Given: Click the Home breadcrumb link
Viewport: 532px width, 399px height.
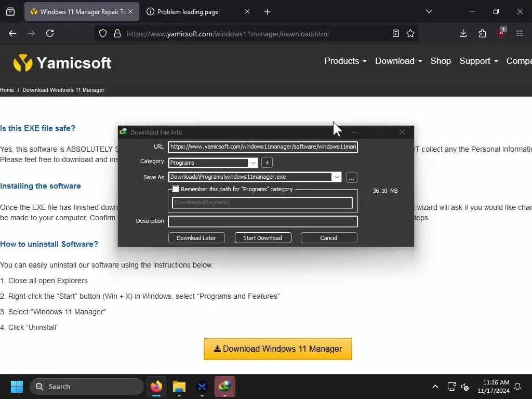Looking at the screenshot, I should click(x=7, y=90).
